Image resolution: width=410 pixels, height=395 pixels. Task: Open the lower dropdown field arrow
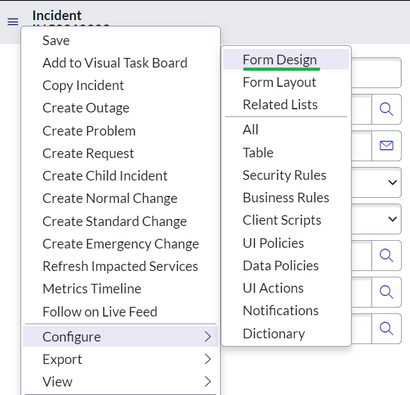(393, 219)
